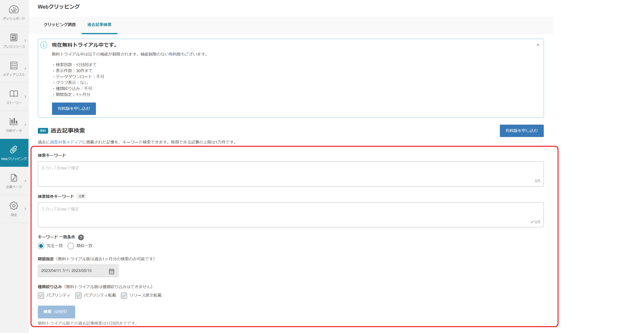Open the メディアリスト sidebar icon
The height and width of the screenshot is (335, 644).
tap(14, 66)
